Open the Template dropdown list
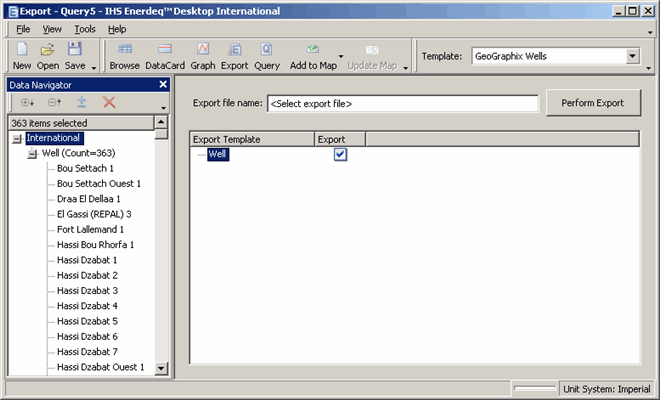660x400 pixels. 632,56
